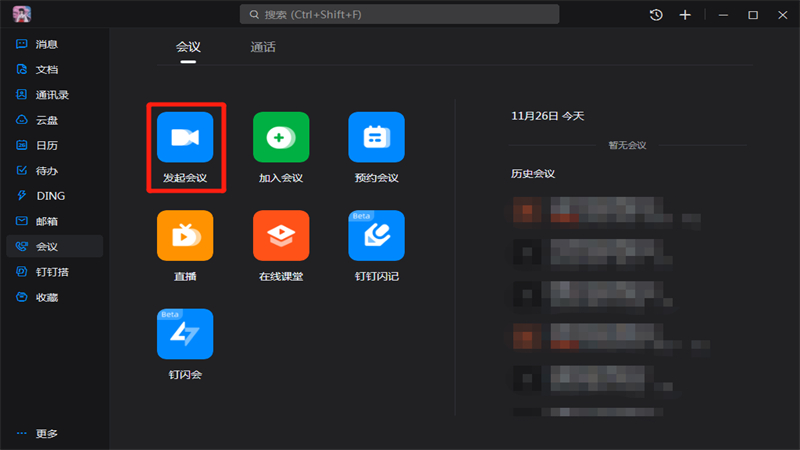Go to 文档 in the sidebar
This screenshot has height=450, width=800.
pos(55,69)
